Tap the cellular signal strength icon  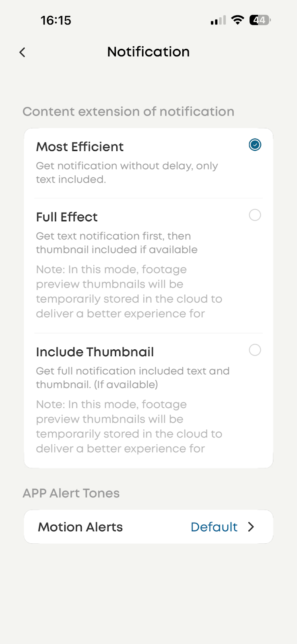tap(218, 20)
